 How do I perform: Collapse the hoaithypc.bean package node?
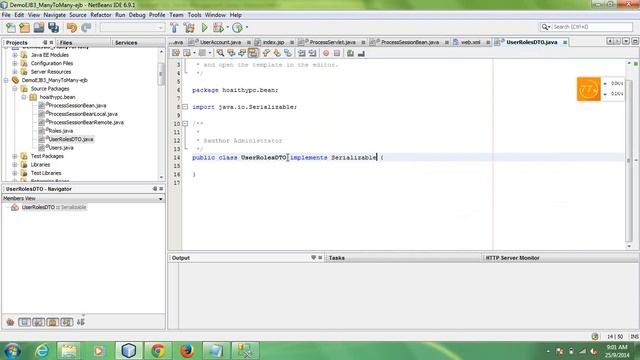24,97
